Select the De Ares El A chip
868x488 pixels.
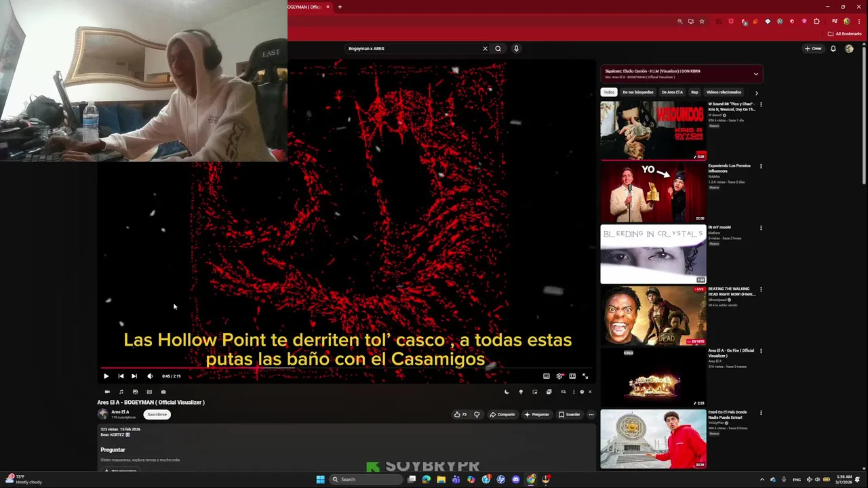pos(672,92)
